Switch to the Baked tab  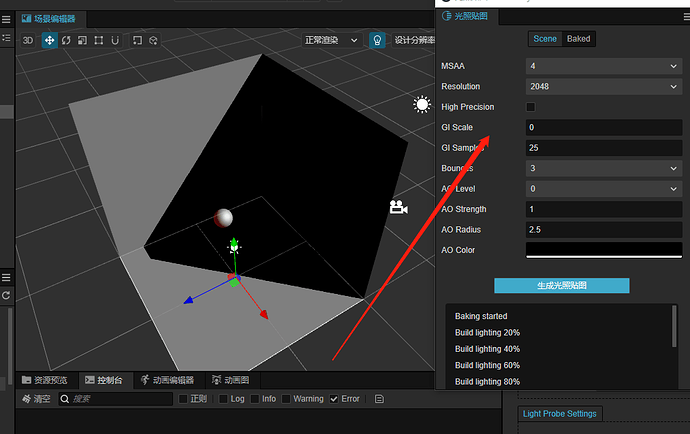[578, 39]
